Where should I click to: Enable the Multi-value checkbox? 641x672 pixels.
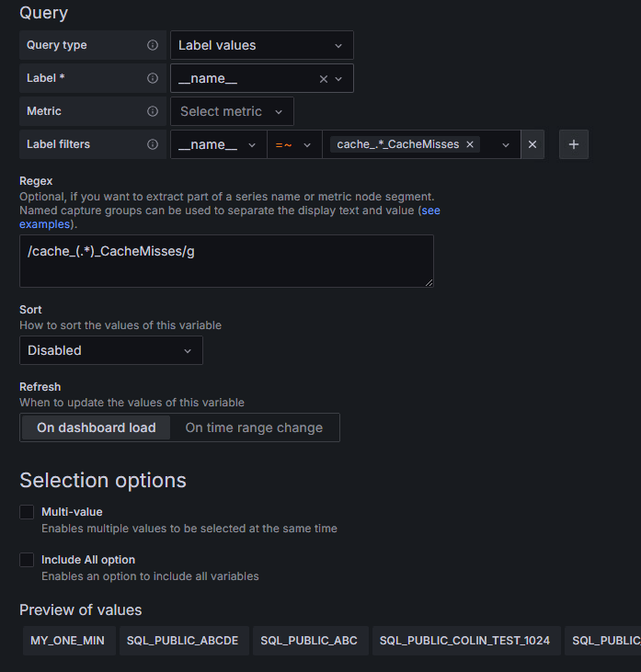[x=27, y=512]
